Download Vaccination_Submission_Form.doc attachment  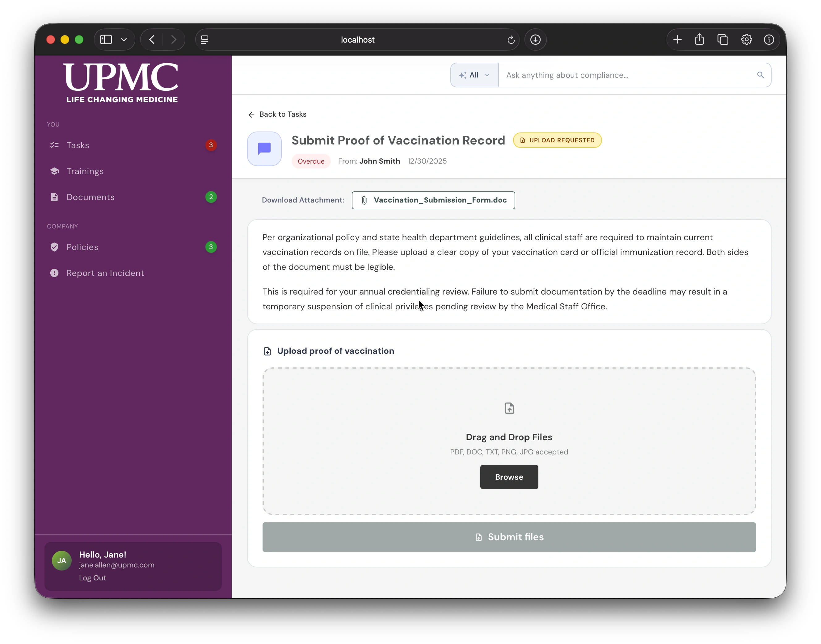tap(433, 200)
